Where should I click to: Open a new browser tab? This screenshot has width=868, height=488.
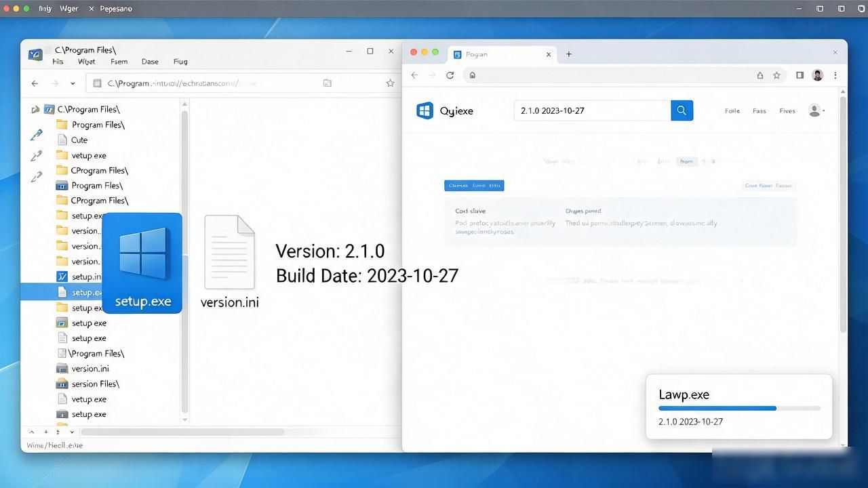click(x=569, y=54)
